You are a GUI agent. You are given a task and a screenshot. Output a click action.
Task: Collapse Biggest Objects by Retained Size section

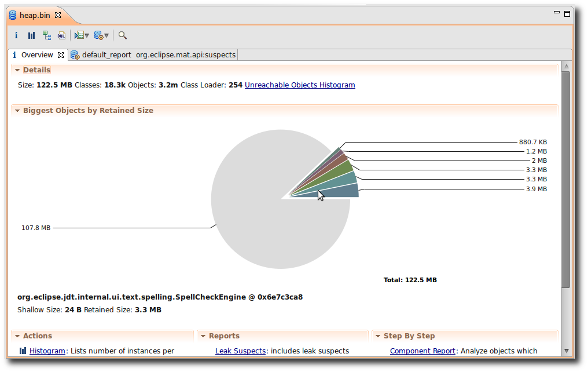tap(17, 111)
